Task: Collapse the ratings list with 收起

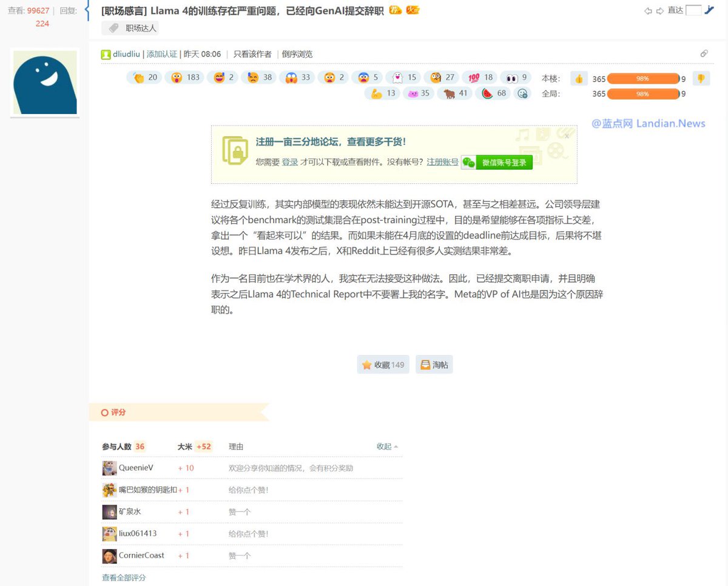Action: 387,446
